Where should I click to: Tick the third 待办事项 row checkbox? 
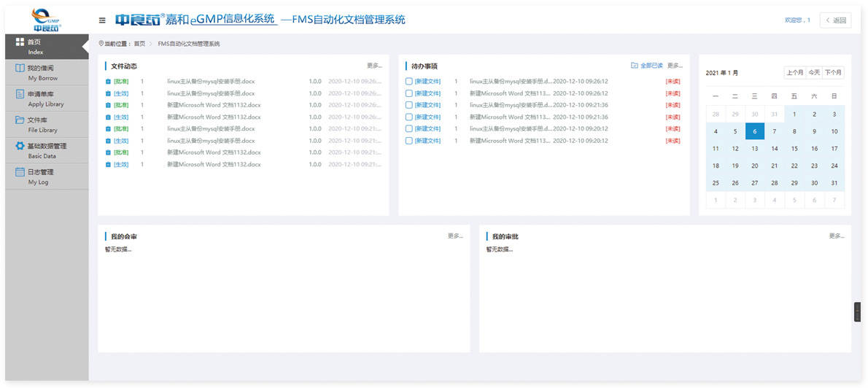(409, 105)
